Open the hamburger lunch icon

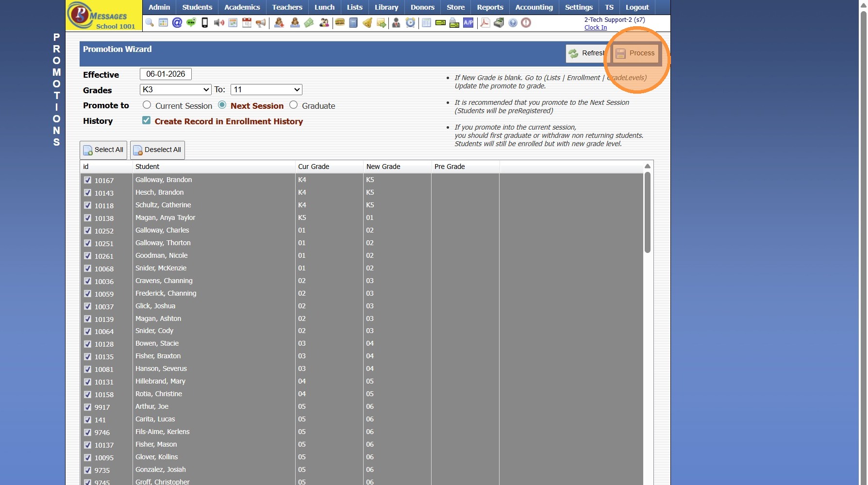[x=340, y=23]
